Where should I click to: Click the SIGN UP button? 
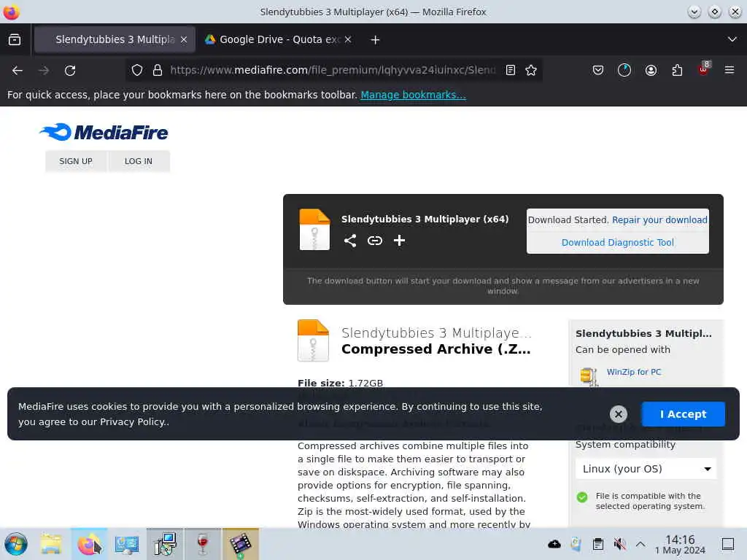(76, 161)
